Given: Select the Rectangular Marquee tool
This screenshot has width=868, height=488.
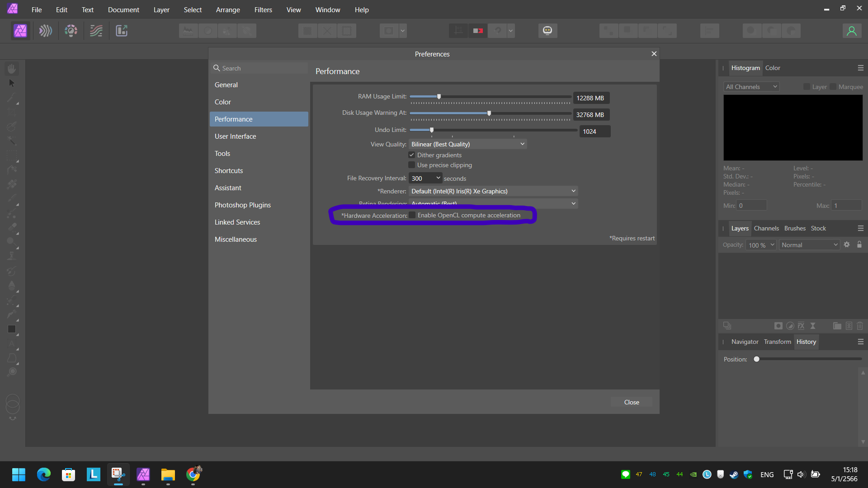Looking at the screenshot, I should coord(12,155).
